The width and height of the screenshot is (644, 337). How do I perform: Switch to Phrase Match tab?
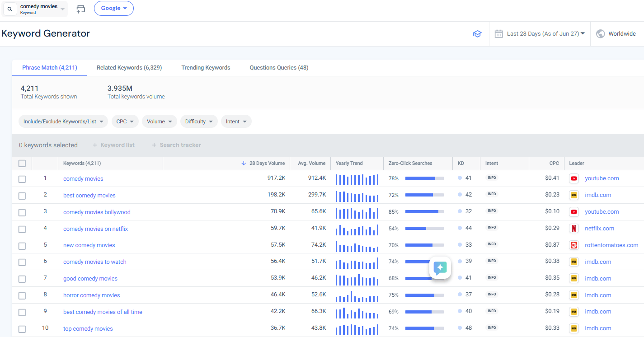50,68
